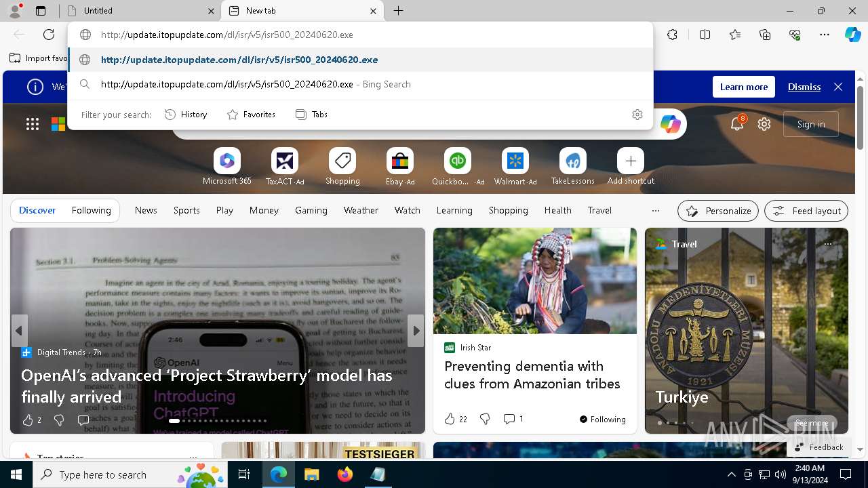Click the taskbar search box
This screenshot has width=868, height=488.
coord(130,474)
